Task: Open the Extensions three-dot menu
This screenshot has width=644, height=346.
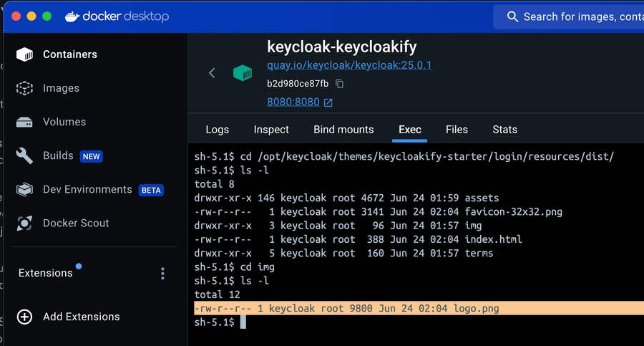Action: click(163, 274)
